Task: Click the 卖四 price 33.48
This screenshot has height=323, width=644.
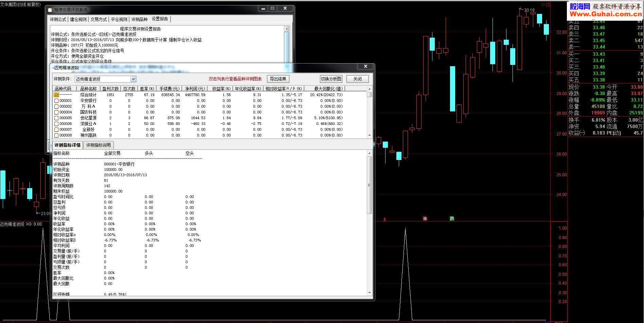Action: pyautogui.click(x=599, y=28)
